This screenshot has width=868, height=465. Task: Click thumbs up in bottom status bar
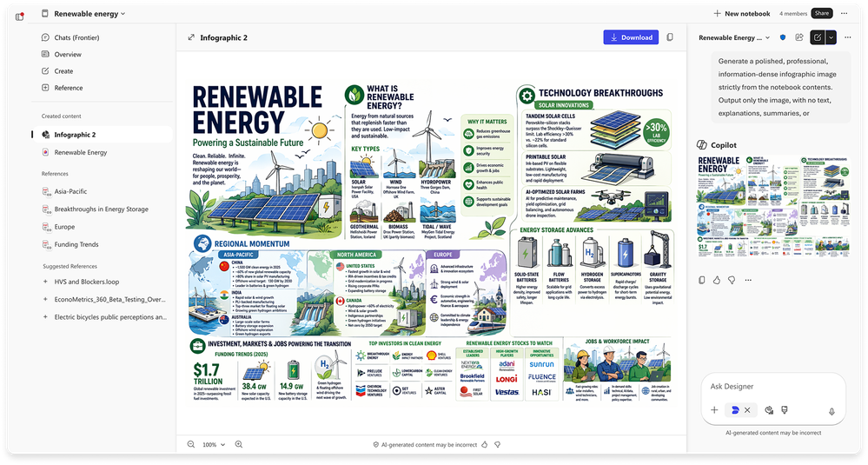point(485,444)
